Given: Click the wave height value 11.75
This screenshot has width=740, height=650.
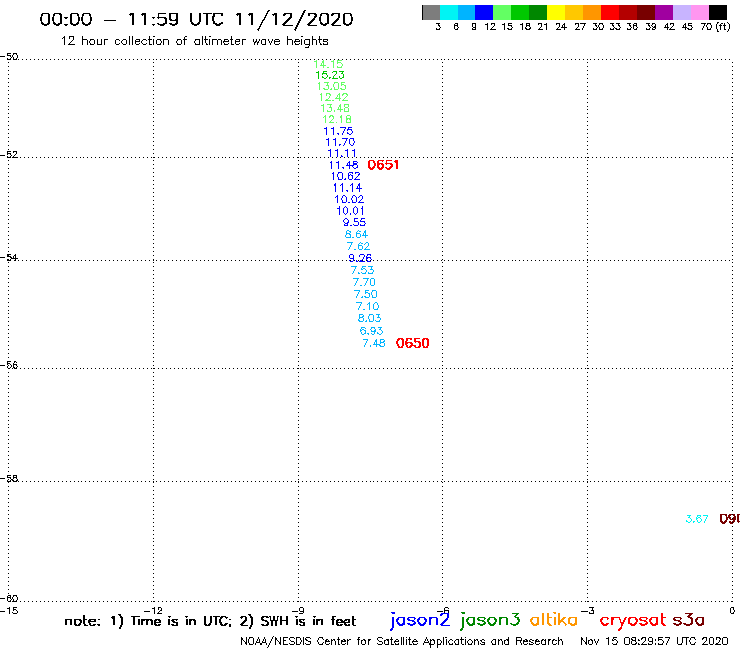Looking at the screenshot, I should 338,131.
